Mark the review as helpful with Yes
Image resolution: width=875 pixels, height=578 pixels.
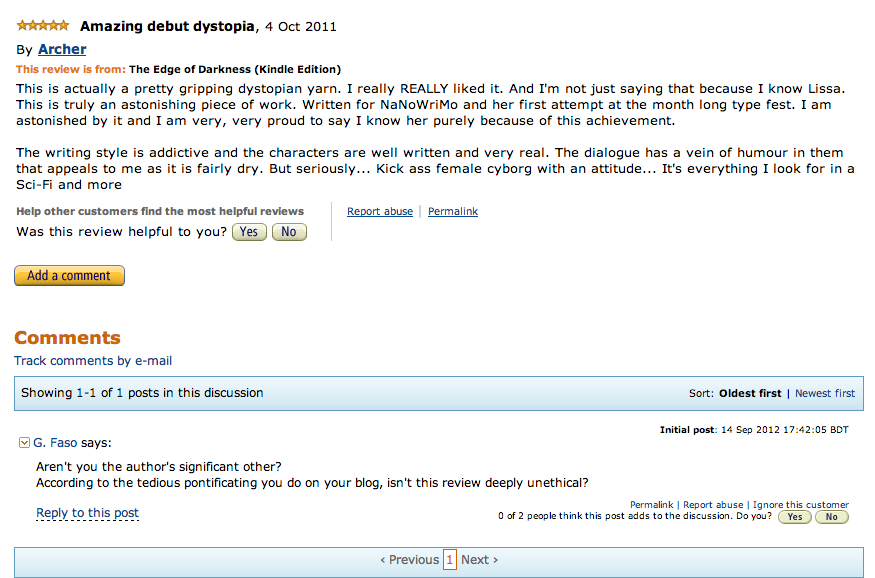pos(249,232)
